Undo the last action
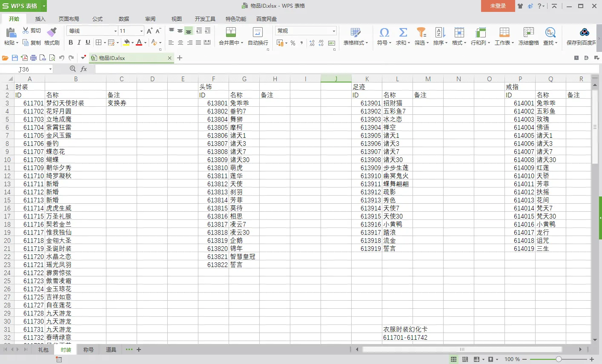The height and width of the screenshot is (364, 602). coord(62,58)
